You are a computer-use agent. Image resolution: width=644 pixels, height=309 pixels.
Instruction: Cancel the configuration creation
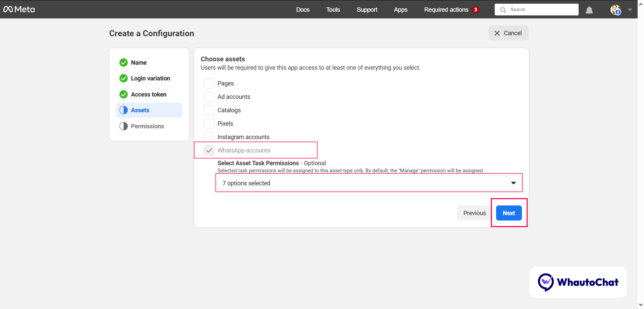coord(508,33)
